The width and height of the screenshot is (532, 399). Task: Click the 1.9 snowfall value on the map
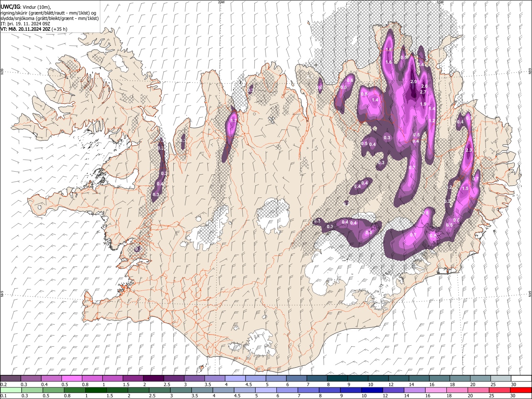tap(424, 104)
